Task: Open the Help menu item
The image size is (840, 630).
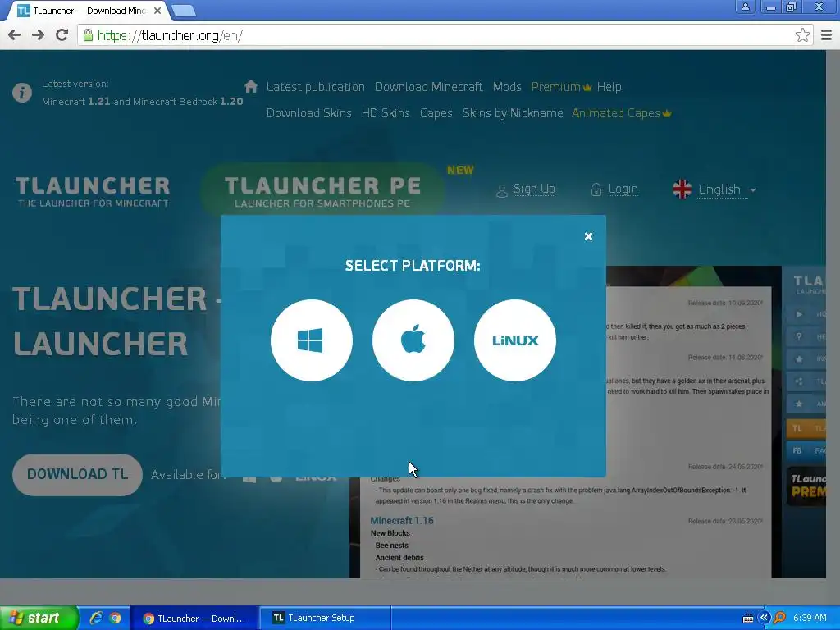Action: pos(609,87)
